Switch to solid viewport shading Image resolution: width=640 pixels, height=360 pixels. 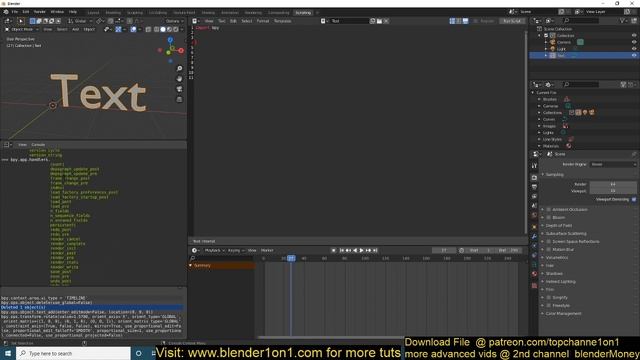(x=163, y=29)
